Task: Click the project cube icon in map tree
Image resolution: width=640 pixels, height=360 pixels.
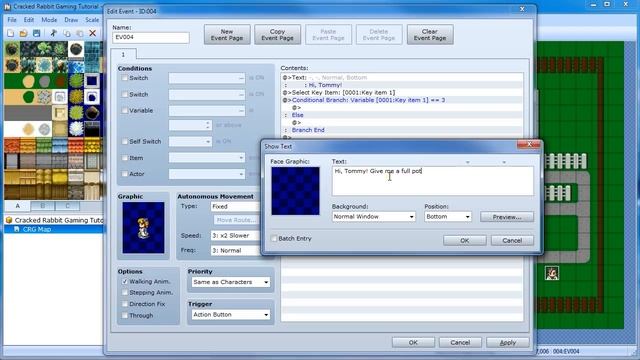Action: pyautogui.click(x=9, y=220)
